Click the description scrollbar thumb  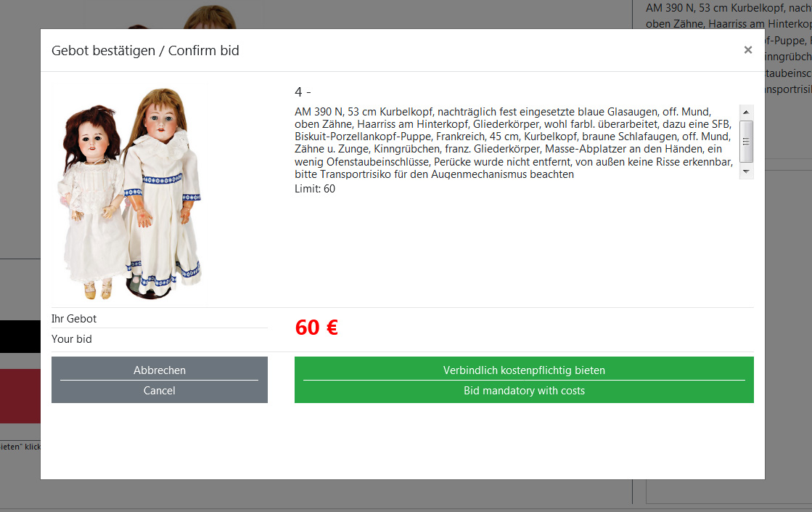(746, 142)
